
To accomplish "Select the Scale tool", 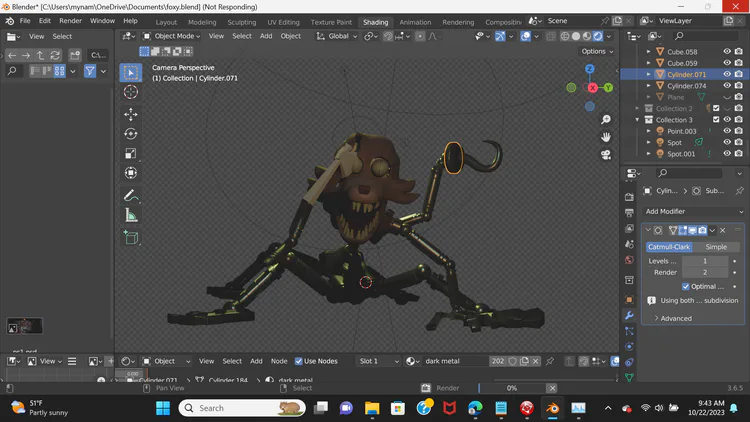I will [131, 154].
